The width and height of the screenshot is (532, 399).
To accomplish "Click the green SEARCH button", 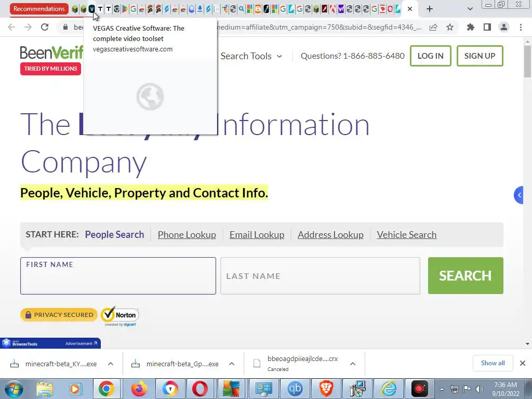I will [x=465, y=275].
